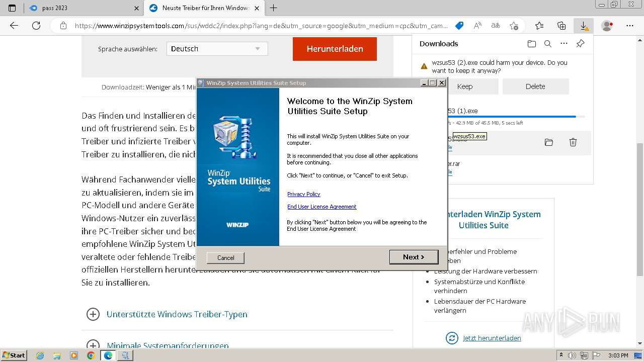Image resolution: width=644 pixels, height=362 pixels.
Task: Open Internet Explorer from the taskbar
Action: [x=40, y=355]
